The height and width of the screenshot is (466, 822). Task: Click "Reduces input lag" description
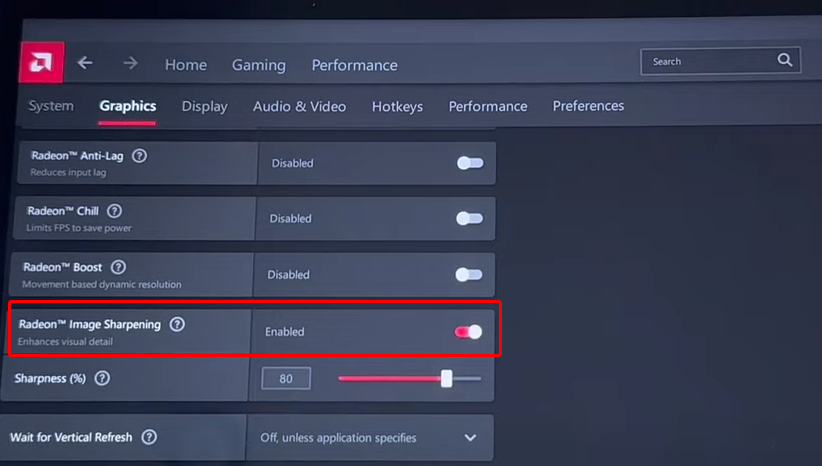click(x=68, y=172)
